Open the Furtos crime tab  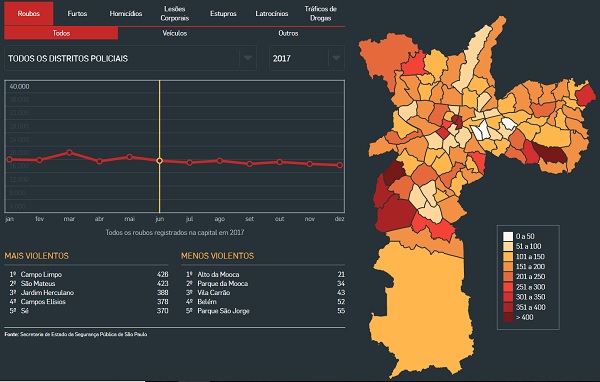77,13
